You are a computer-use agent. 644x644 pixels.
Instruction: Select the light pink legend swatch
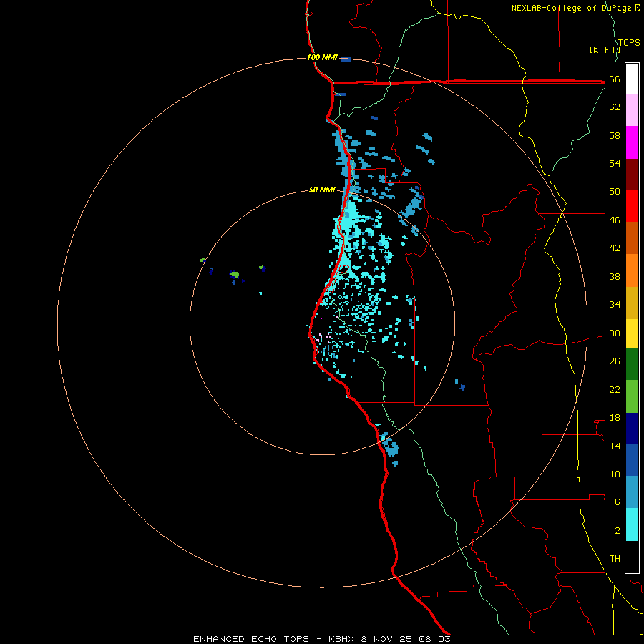(632, 109)
